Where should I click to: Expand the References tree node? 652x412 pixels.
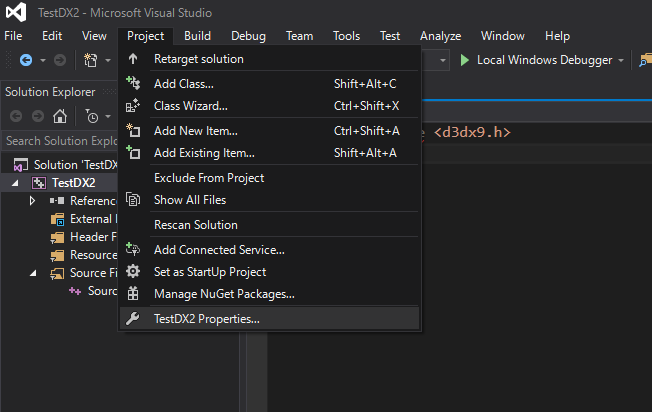32,201
